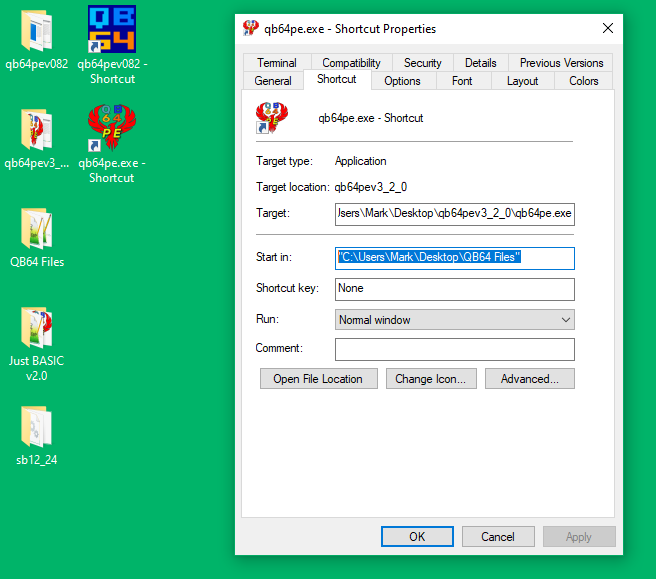
Task: Click the phoenix icon in dialog title bar
Action: (251, 28)
